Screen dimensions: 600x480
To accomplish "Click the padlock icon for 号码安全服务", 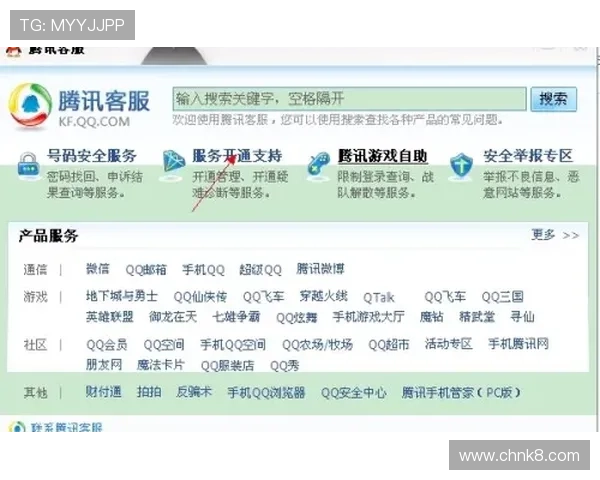I will click(28, 165).
